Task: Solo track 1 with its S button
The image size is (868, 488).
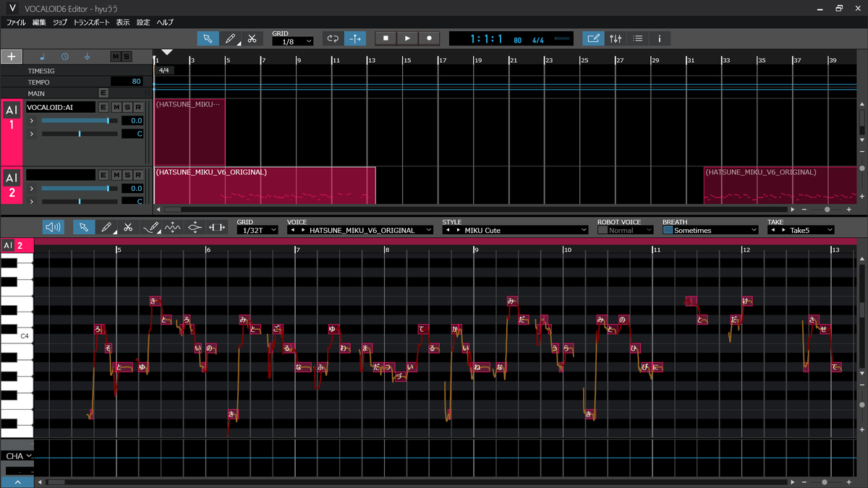Action: click(127, 107)
